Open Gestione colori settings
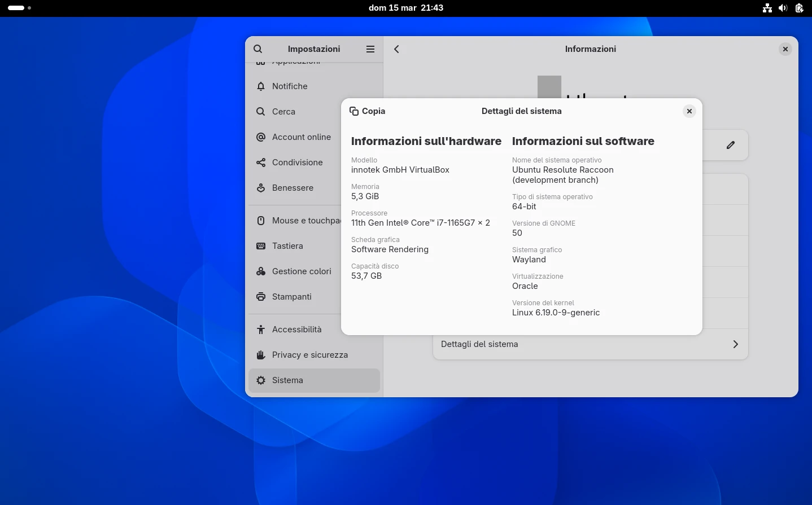 302,271
